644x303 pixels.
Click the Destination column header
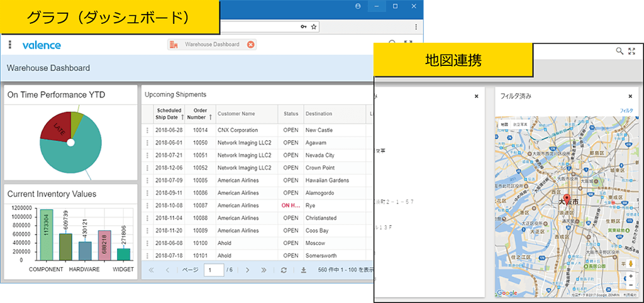point(335,114)
